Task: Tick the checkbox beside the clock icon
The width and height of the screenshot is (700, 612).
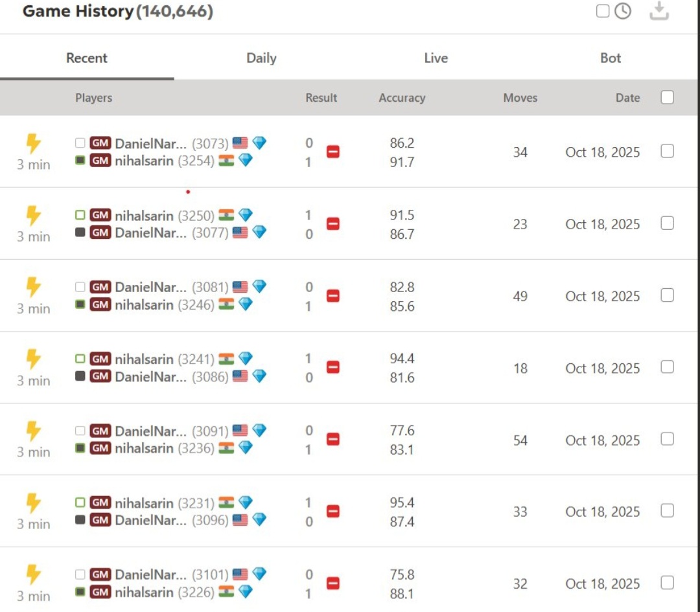Action: click(603, 11)
